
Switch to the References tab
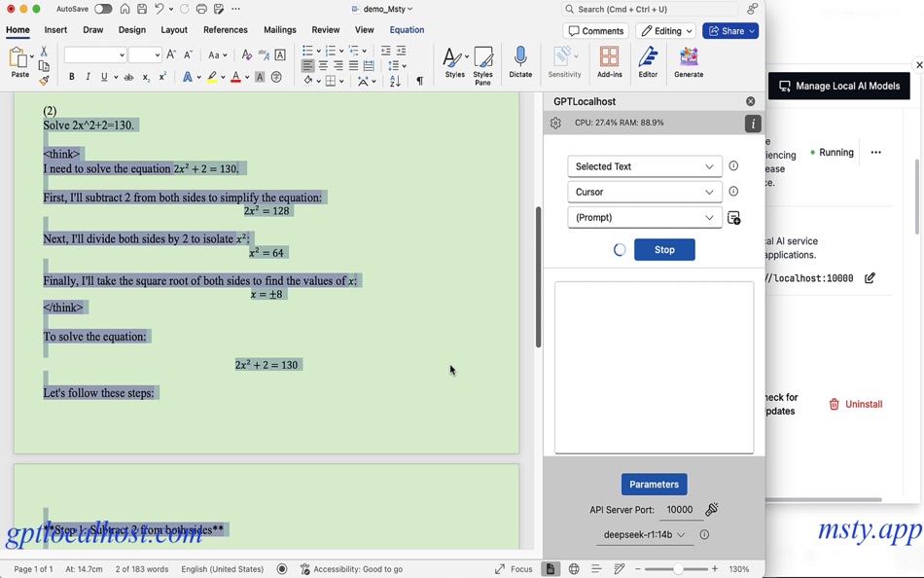pyautogui.click(x=225, y=29)
